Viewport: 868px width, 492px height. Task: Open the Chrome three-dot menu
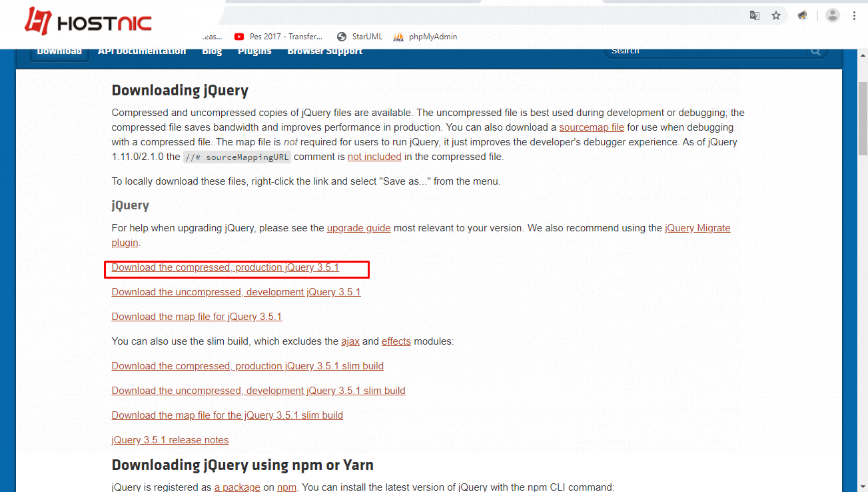[855, 15]
